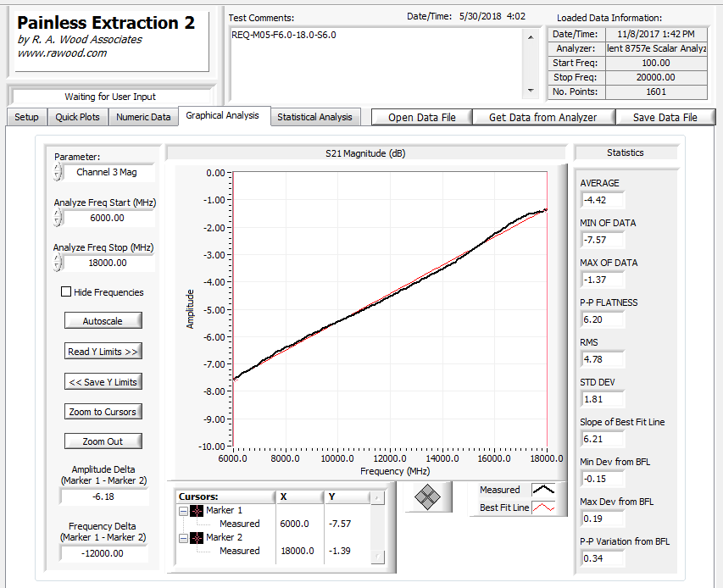This screenshot has height=588, width=723.
Task: Click the MAX OF DATA value -1.37
Action: pyautogui.click(x=602, y=280)
